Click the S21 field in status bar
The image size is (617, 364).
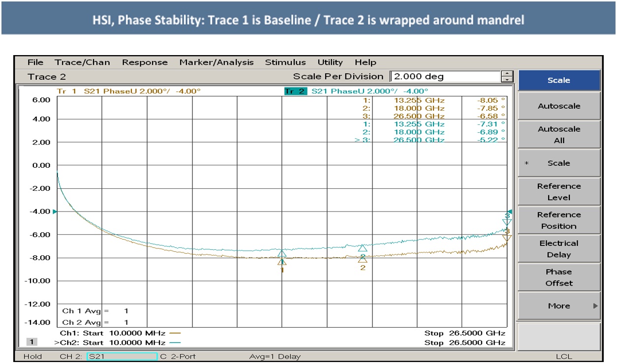click(x=122, y=357)
